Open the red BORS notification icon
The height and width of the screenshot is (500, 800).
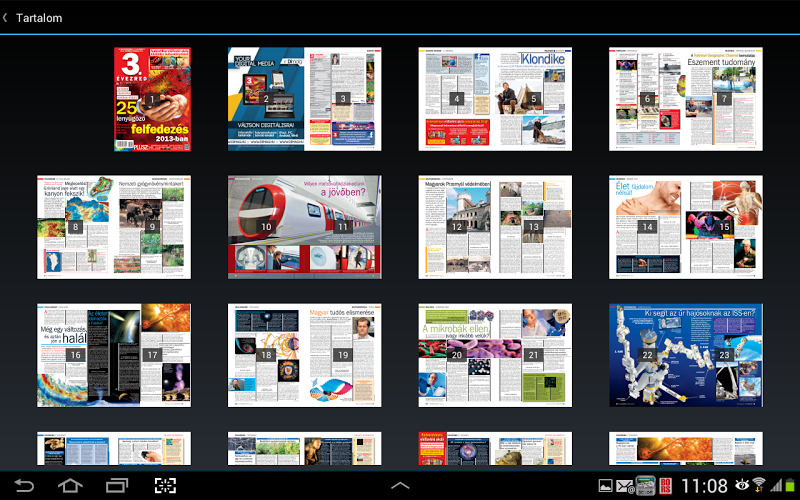(665, 486)
